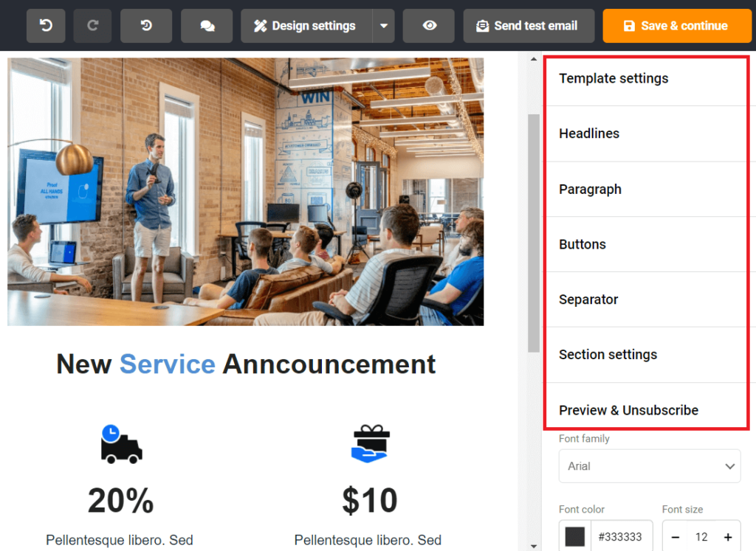Screen dimensions: 756x551
Task: Click the canvas vertical scrollbar thumb
Action: tap(533, 233)
